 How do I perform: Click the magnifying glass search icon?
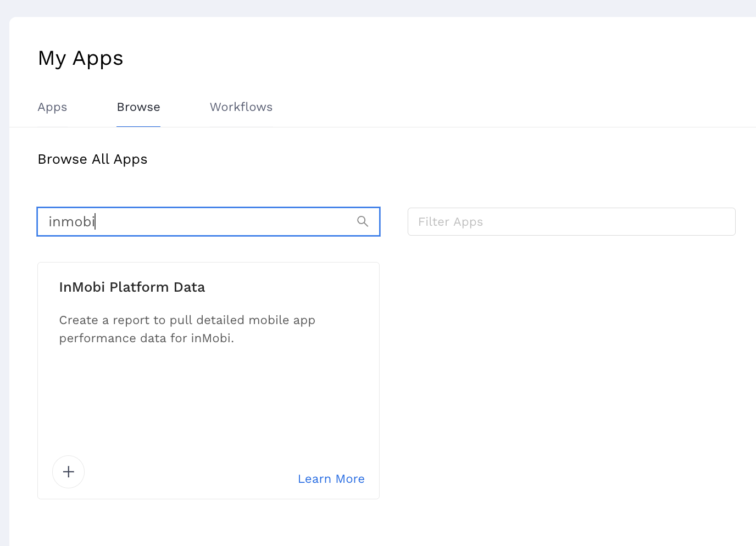(363, 221)
